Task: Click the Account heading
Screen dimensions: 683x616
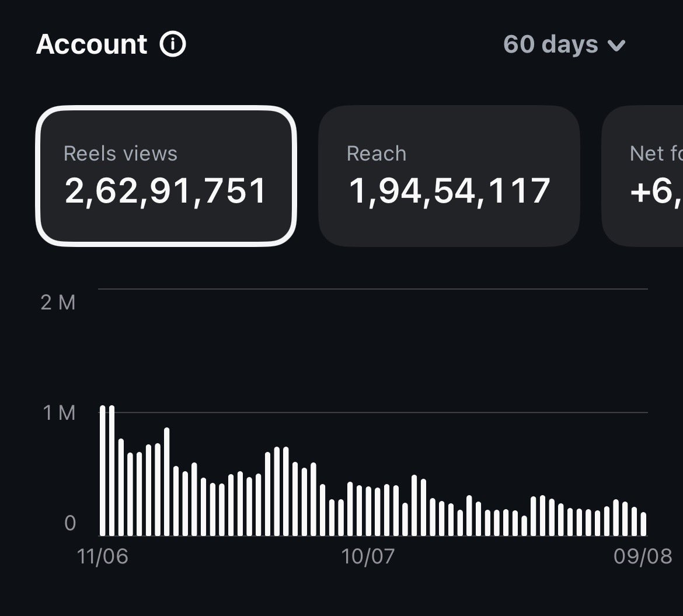Action: (92, 44)
